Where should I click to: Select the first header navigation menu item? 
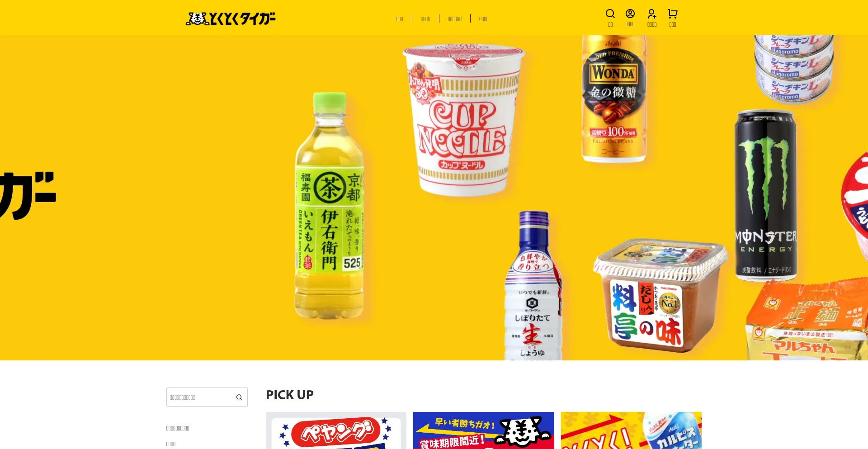point(400,19)
